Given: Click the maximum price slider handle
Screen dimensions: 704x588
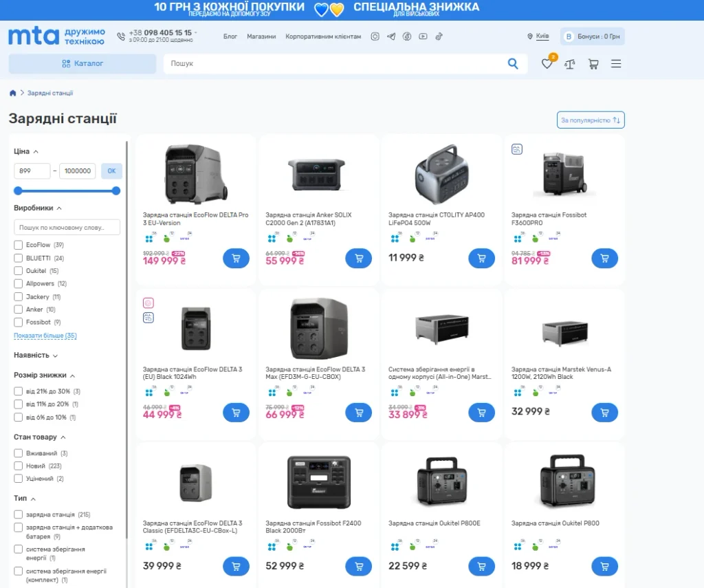Looking at the screenshot, I should pyautogui.click(x=116, y=191).
